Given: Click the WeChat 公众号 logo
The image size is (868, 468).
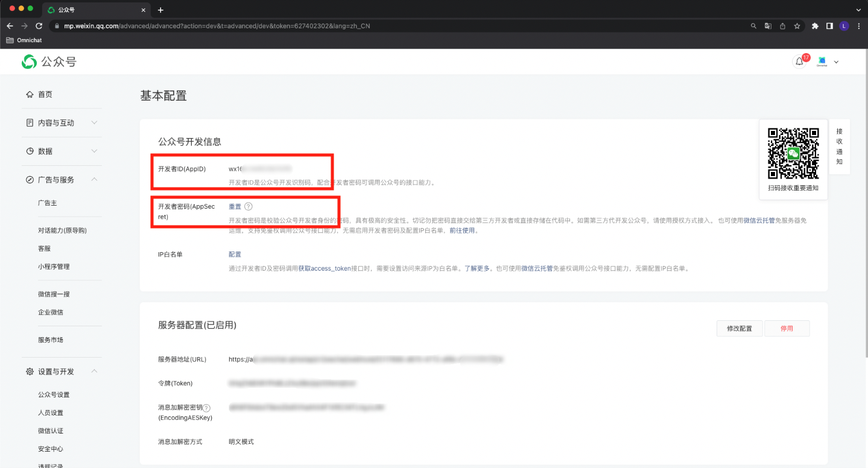Looking at the screenshot, I should (49, 62).
